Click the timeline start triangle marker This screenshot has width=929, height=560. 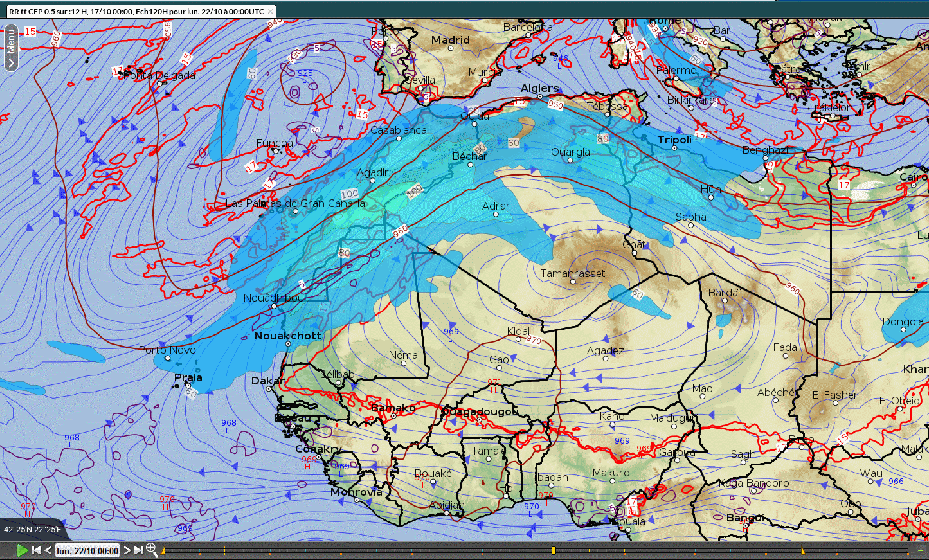[163, 551]
